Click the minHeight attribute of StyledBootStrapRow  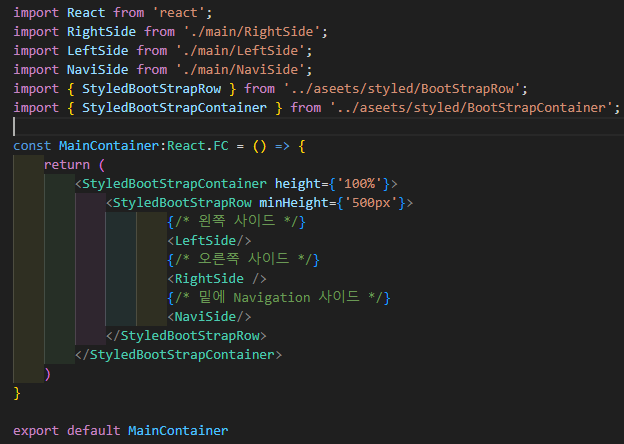click(x=294, y=203)
